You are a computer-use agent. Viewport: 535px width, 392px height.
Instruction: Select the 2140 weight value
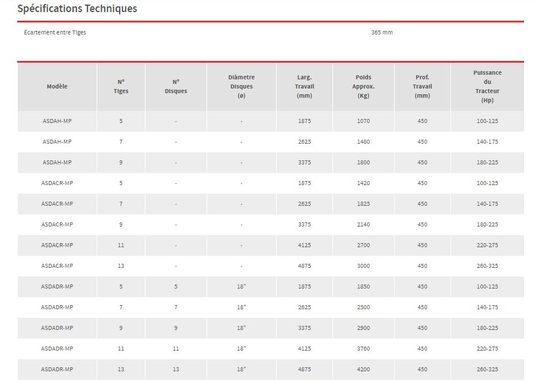pos(364,225)
